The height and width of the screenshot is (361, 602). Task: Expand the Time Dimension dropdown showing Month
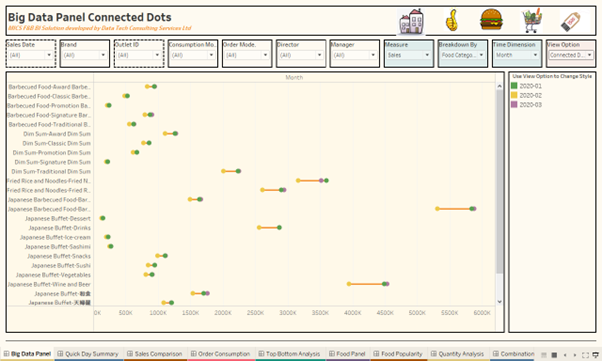pyautogui.click(x=517, y=55)
